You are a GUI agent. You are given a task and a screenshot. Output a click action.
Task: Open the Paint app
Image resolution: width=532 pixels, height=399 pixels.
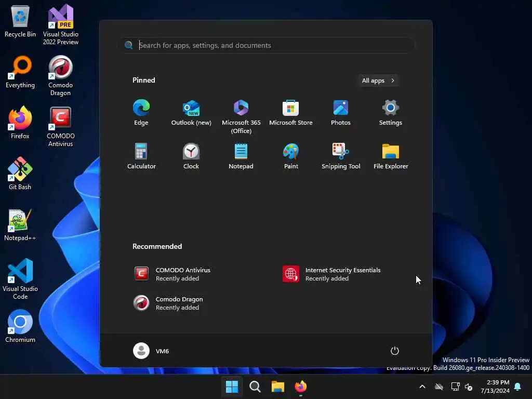click(291, 156)
